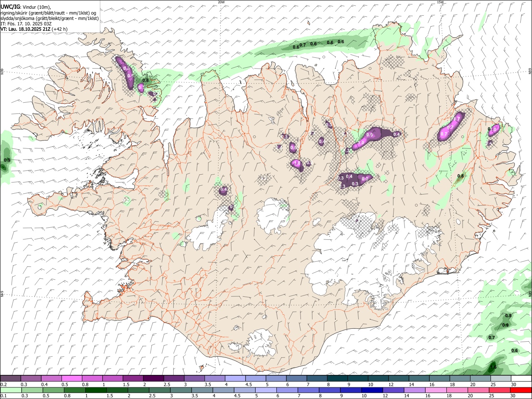Select the bright pink 0.5 swatch in the snow legend
Image resolution: width=532 pixels, height=399 pixels.
(72, 379)
